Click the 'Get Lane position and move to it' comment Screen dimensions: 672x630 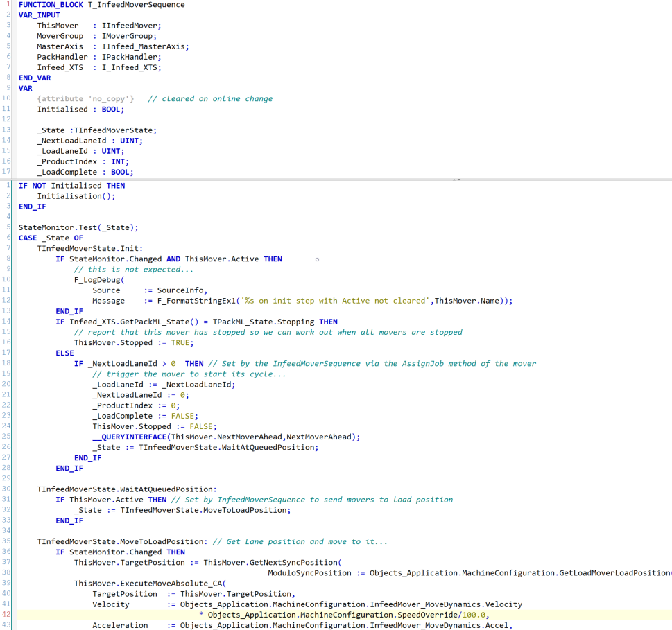click(300, 542)
